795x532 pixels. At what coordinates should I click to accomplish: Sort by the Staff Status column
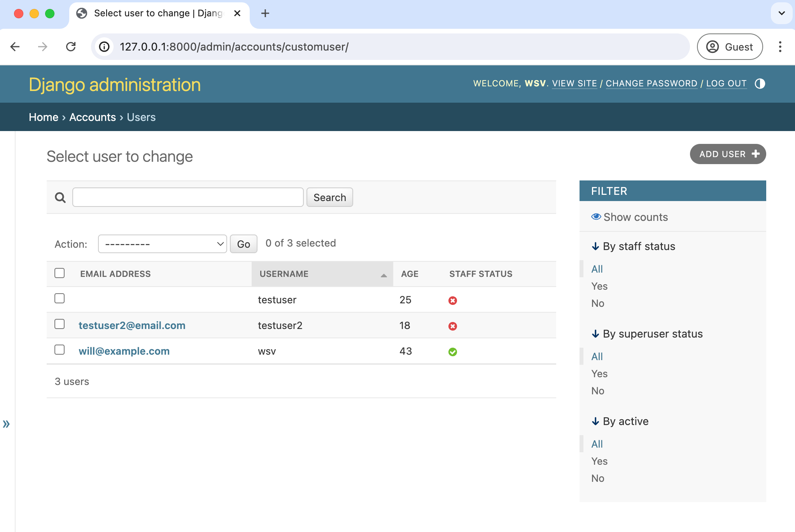(x=481, y=274)
